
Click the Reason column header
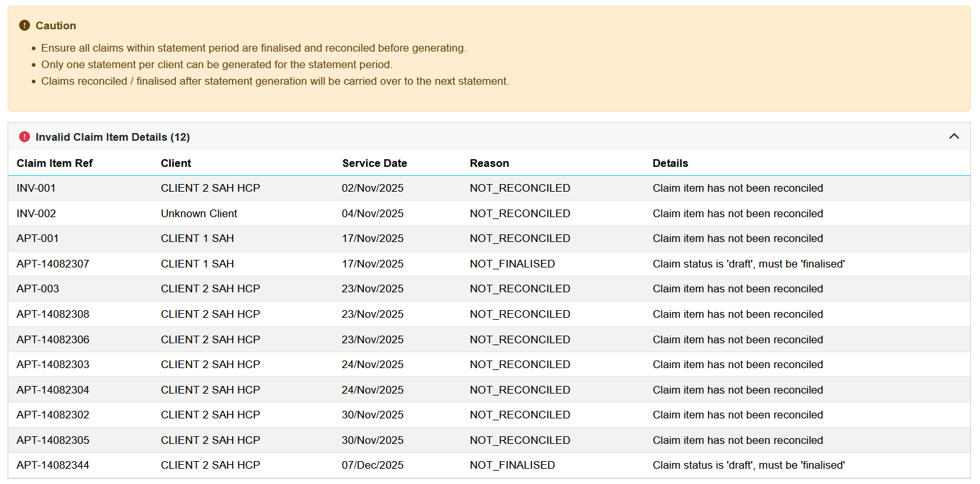(x=489, y=163)
